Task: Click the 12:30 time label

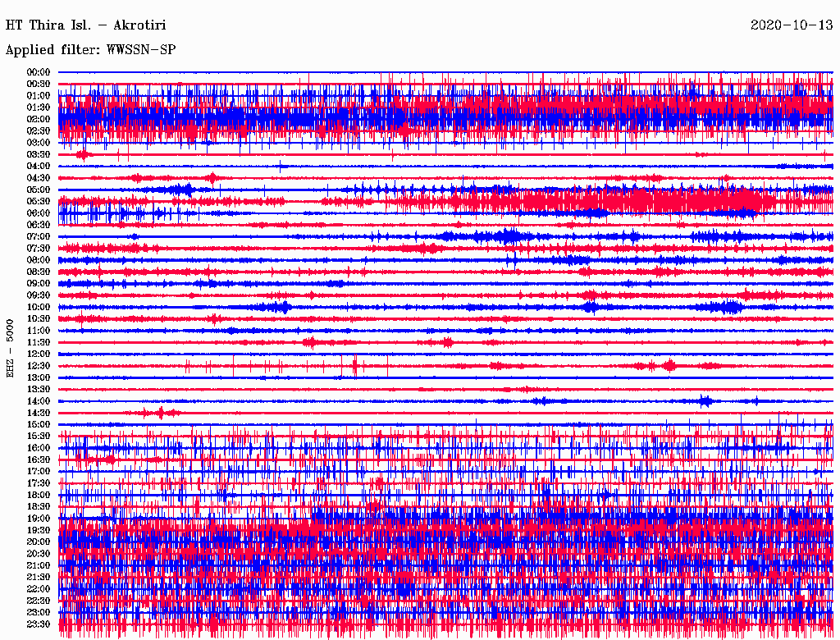Action: point(39,366)
